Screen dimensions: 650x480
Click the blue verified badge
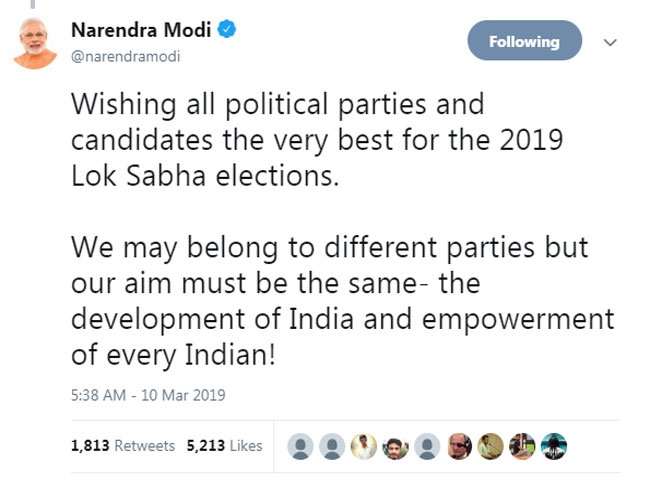pyautogui.click(x=229, y=30)
